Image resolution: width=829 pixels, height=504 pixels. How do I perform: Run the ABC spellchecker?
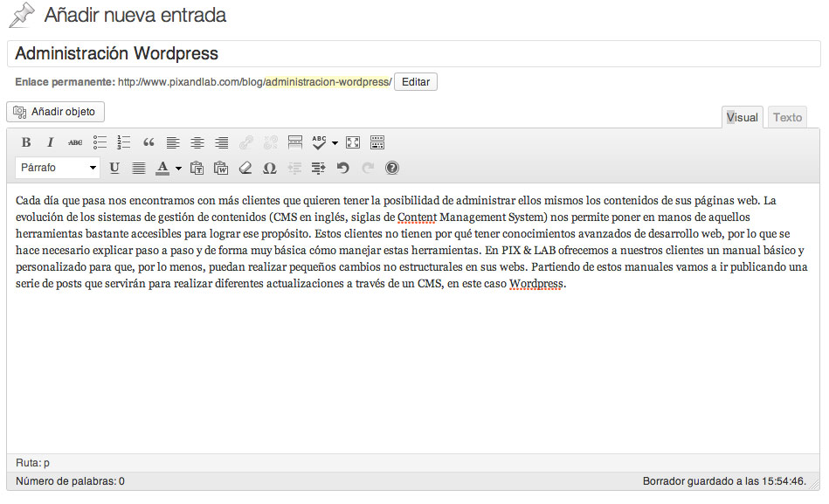coord(319,142)
